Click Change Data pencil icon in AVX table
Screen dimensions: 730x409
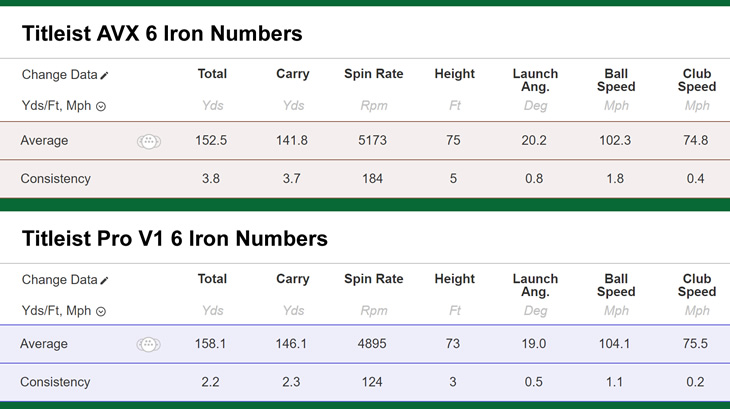104,75
